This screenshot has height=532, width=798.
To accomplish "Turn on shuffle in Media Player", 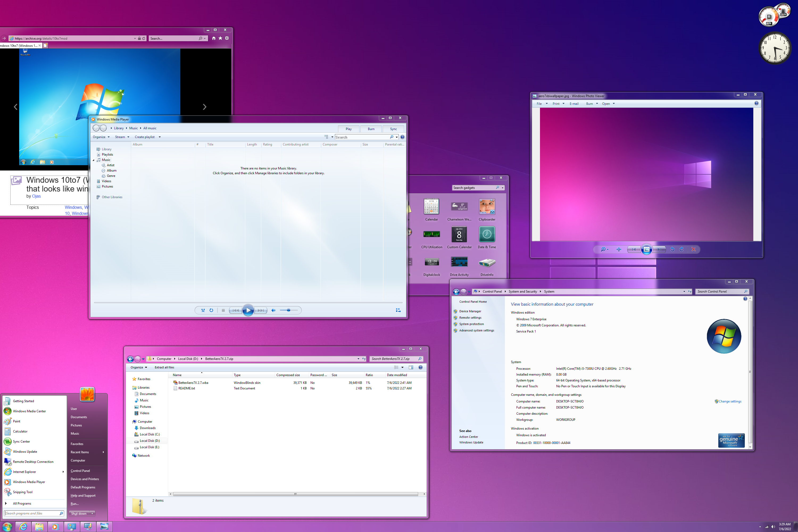I will click(203, 310).
